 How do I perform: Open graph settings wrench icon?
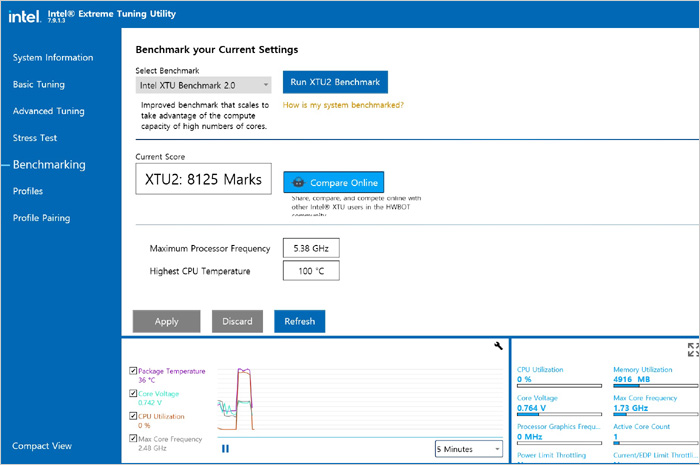498,345
